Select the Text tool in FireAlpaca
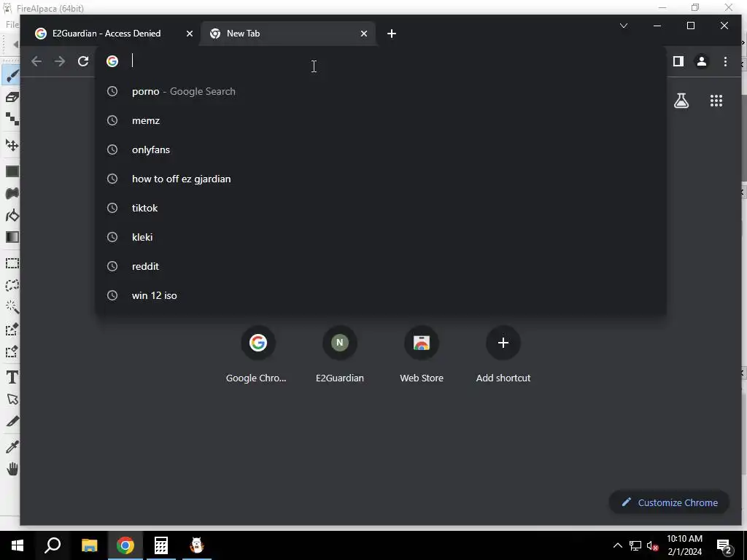Viewport: 747px width, 560px height. click(12, 377)
